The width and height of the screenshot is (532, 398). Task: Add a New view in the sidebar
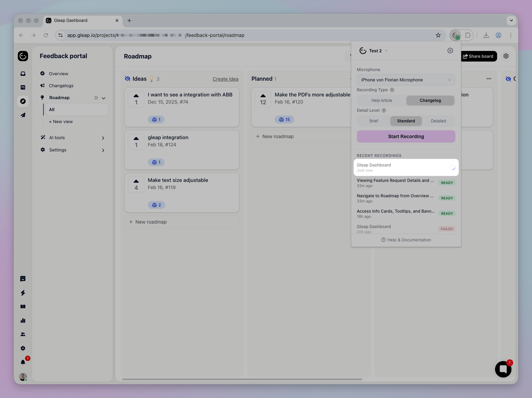(x=61, y=122)
